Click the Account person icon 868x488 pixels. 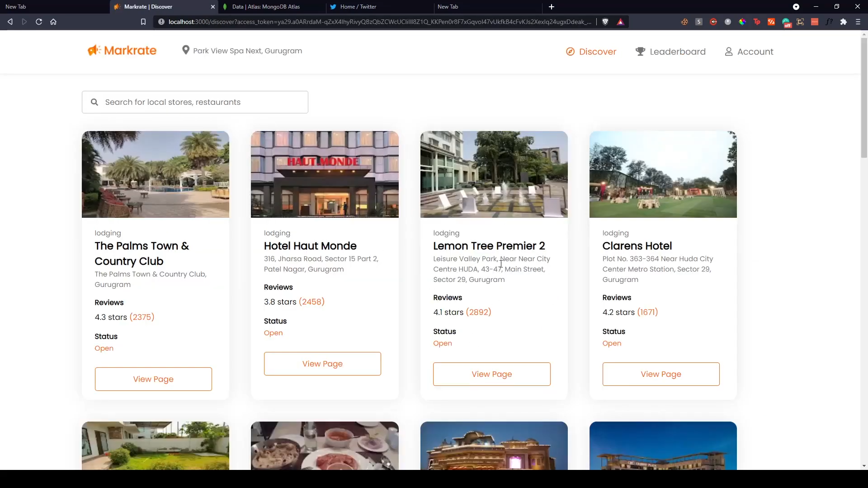click(728, 52)
